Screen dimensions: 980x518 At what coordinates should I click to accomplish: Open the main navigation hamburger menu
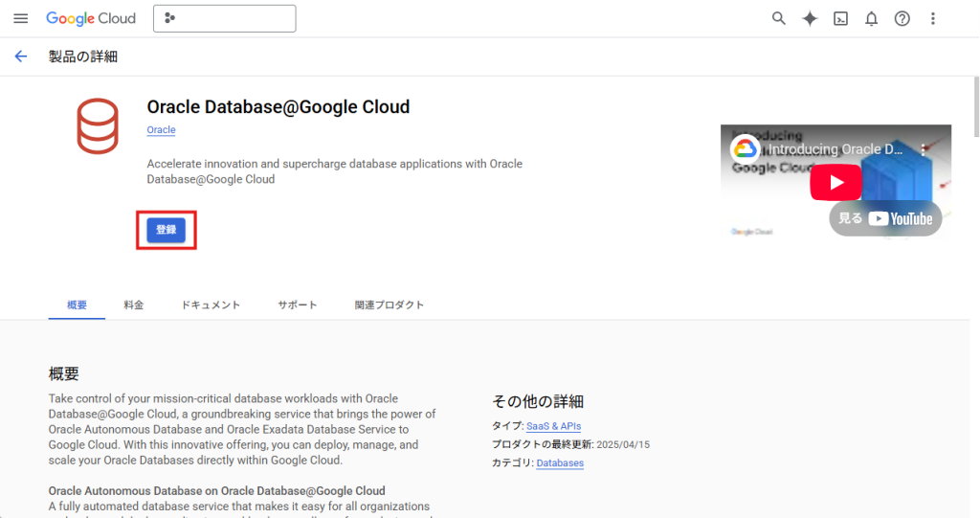tap(21, 18)
